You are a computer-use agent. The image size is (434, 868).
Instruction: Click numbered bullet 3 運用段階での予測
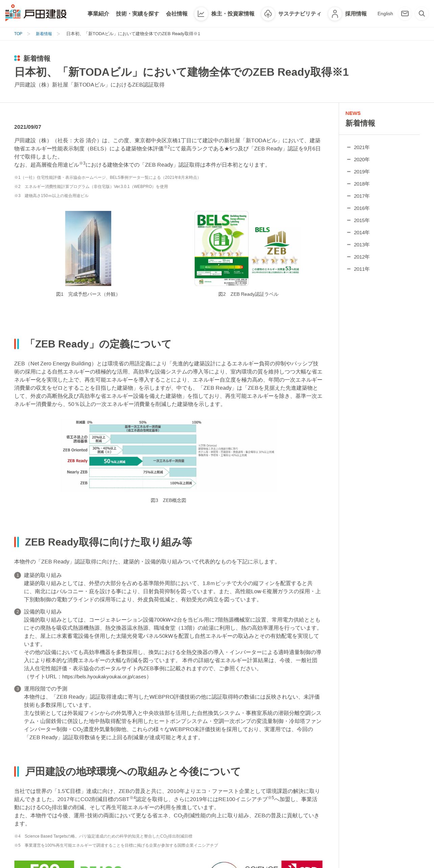(46, 689)
